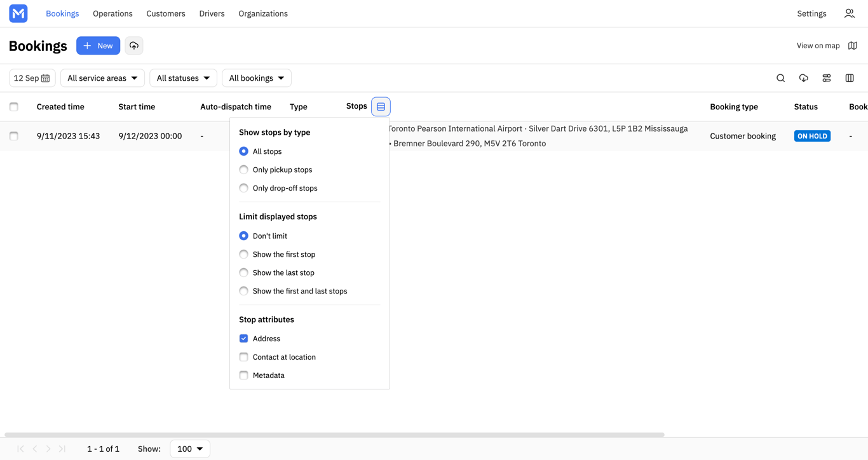Check the Contact at location checkbox
Image resolution: width=868 pixels, height=460 pixels.
(x=243, y=357)
